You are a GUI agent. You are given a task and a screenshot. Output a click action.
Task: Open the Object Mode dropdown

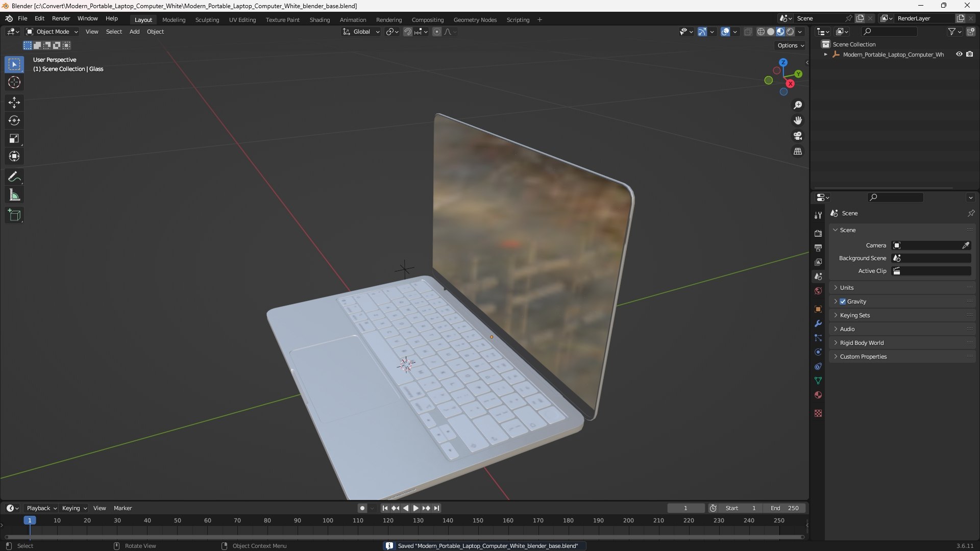[x=52, y=32]
